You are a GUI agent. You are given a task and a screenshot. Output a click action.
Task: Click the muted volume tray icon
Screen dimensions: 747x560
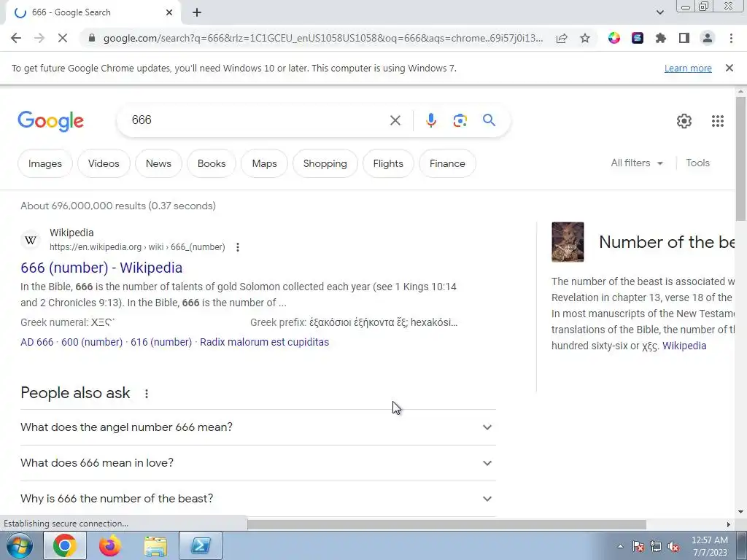point(673,546)
